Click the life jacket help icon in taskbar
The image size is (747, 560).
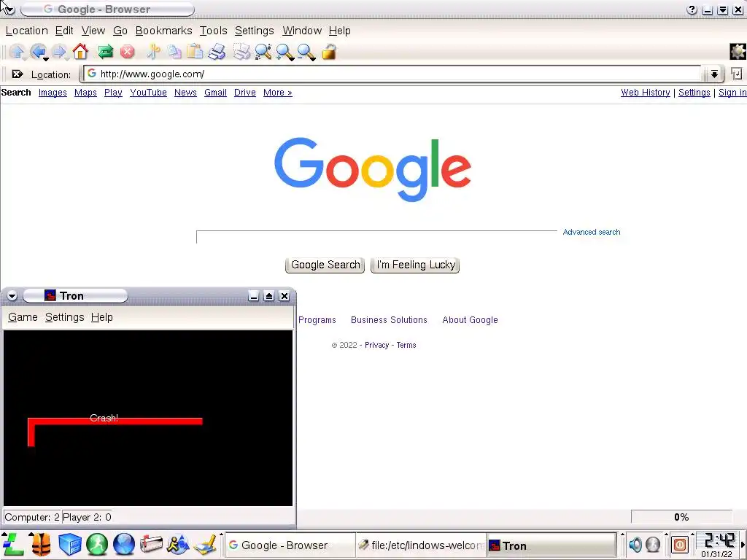pos(42,544)
